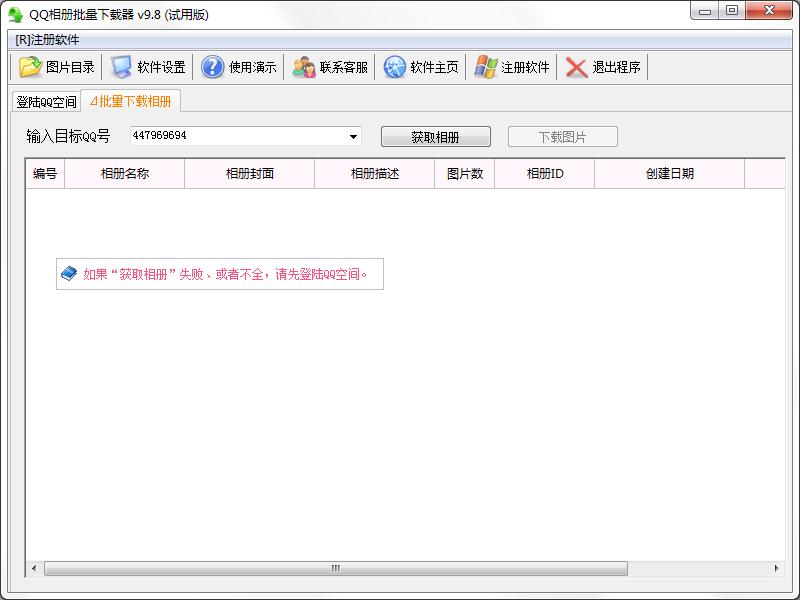Sort by 相册名称 column header
The height and width of the screenshot is (600, 800).
coord(124,173)
